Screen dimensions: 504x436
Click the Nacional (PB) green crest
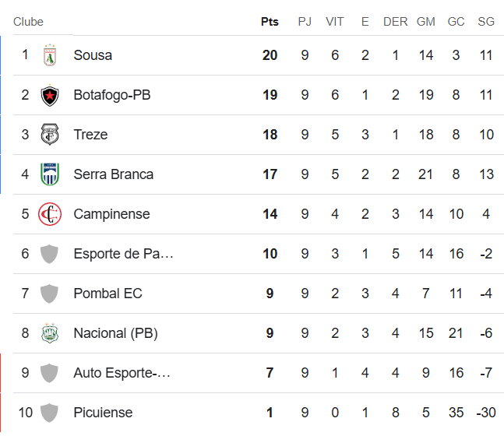click(x=50, y=333)
